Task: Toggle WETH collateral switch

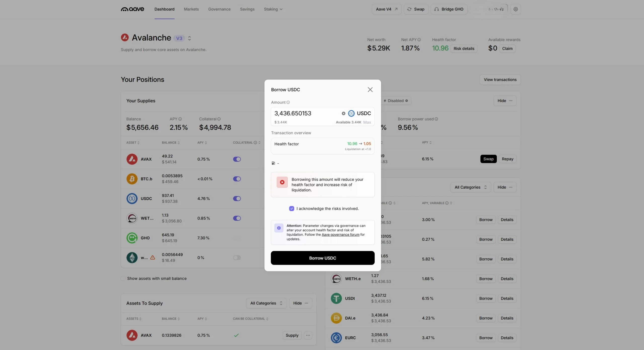Action: tap(237, 218)
